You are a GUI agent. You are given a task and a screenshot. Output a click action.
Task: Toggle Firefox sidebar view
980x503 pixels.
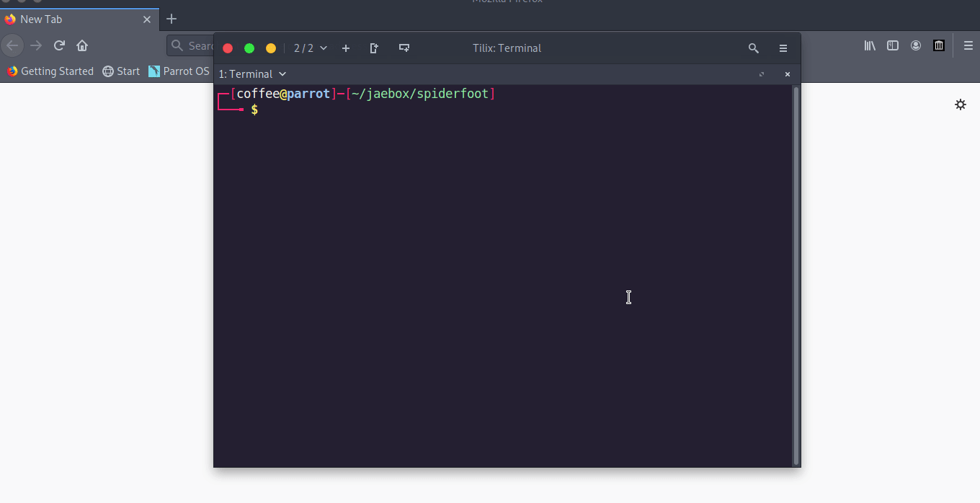[893, 45]
